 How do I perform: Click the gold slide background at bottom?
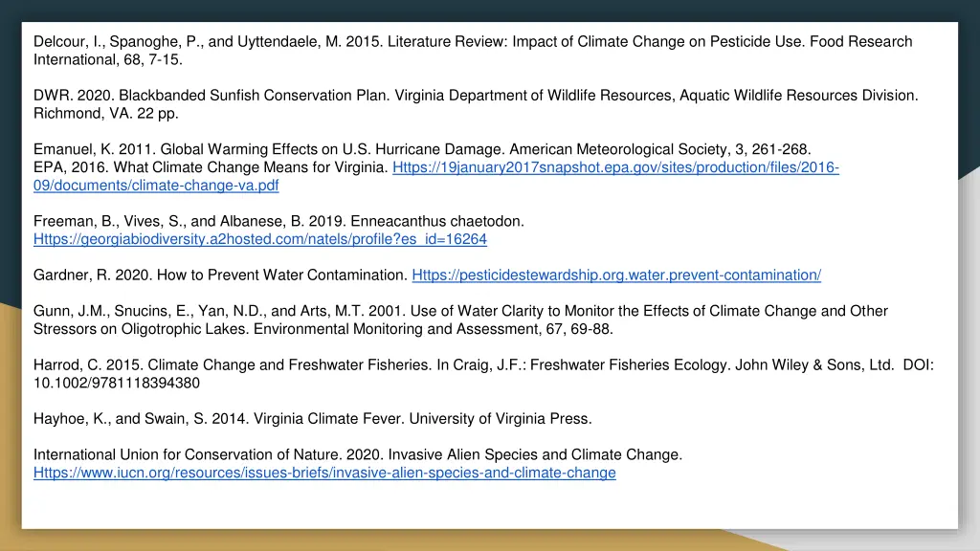coord(375,541)
